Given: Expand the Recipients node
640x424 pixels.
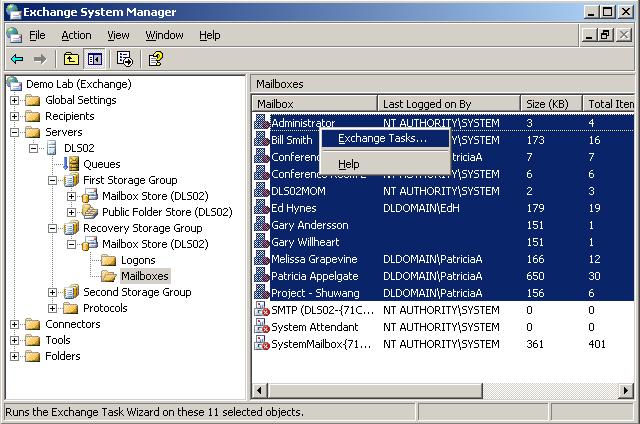Looking at the screenshot, I should (x=14, y=116).
